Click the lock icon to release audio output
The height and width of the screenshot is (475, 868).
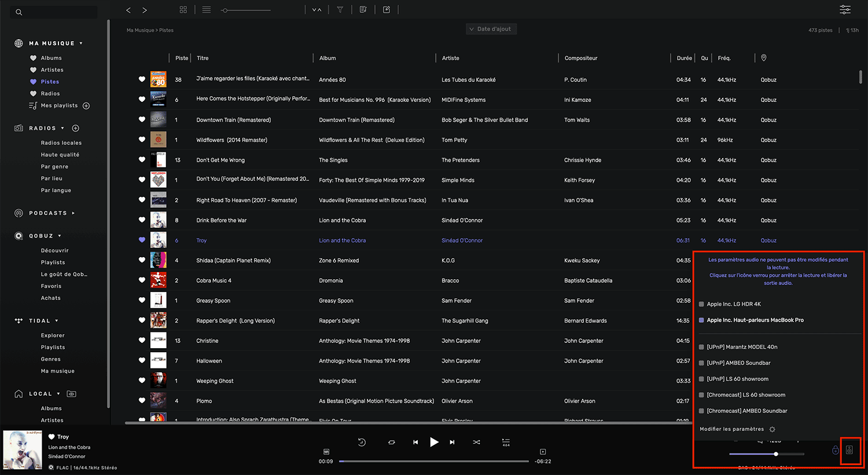(x=835, y=450)
